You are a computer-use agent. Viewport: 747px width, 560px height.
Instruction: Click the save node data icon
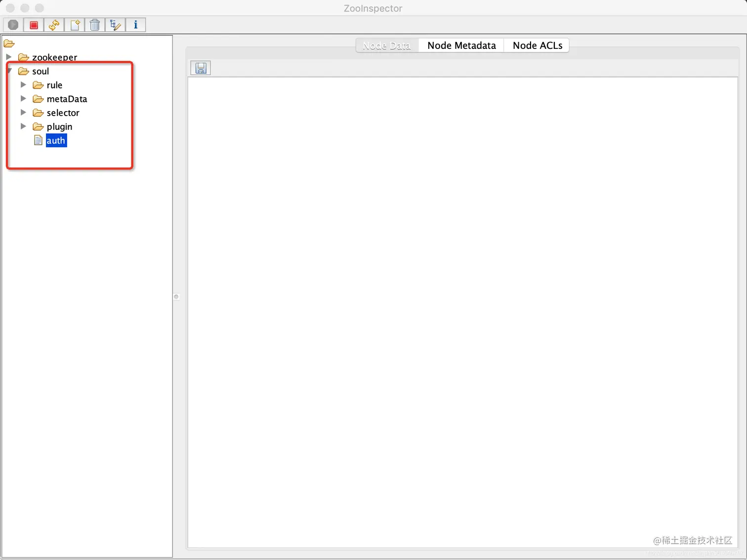tap(201, 68)
